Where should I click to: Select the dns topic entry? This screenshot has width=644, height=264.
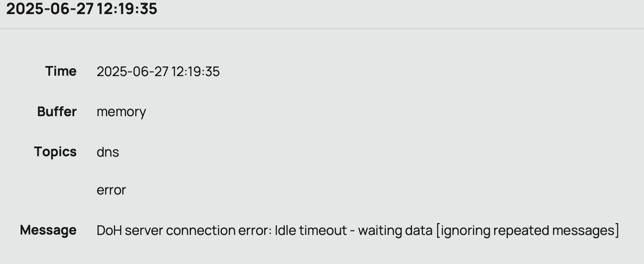point(108,152)
